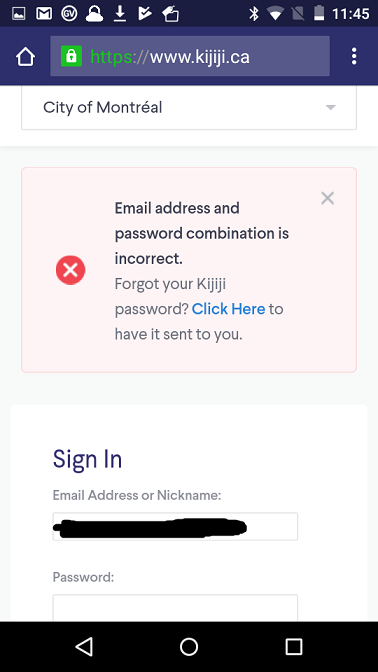Tap the red error circle icon
Image resolution: width=378 pixels, height=672 pixels.
point(71,270)
